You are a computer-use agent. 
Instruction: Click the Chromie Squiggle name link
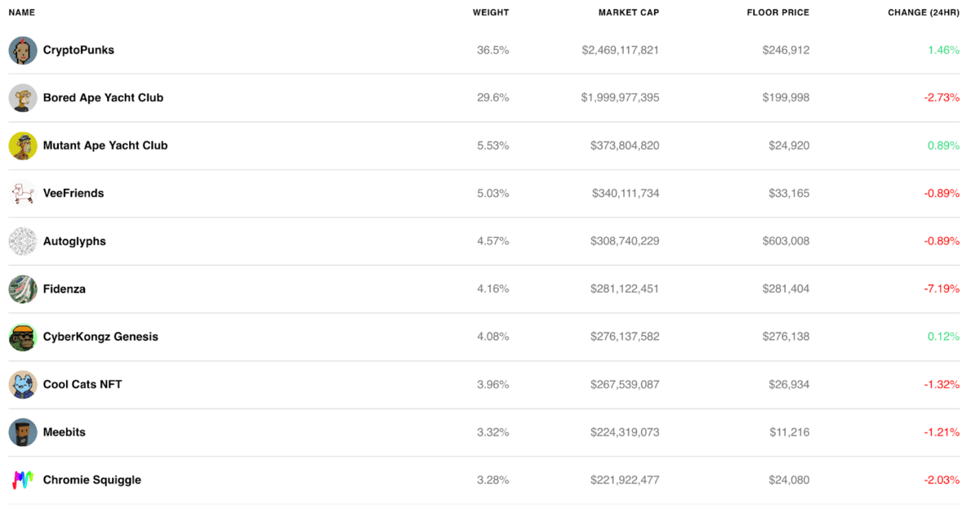click(x=92, y=480)
